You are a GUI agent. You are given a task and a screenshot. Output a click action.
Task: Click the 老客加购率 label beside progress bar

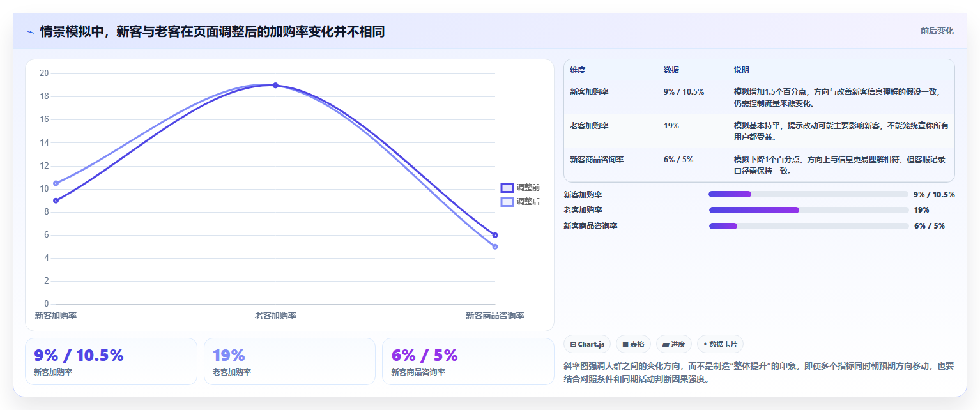pos(583,210)
